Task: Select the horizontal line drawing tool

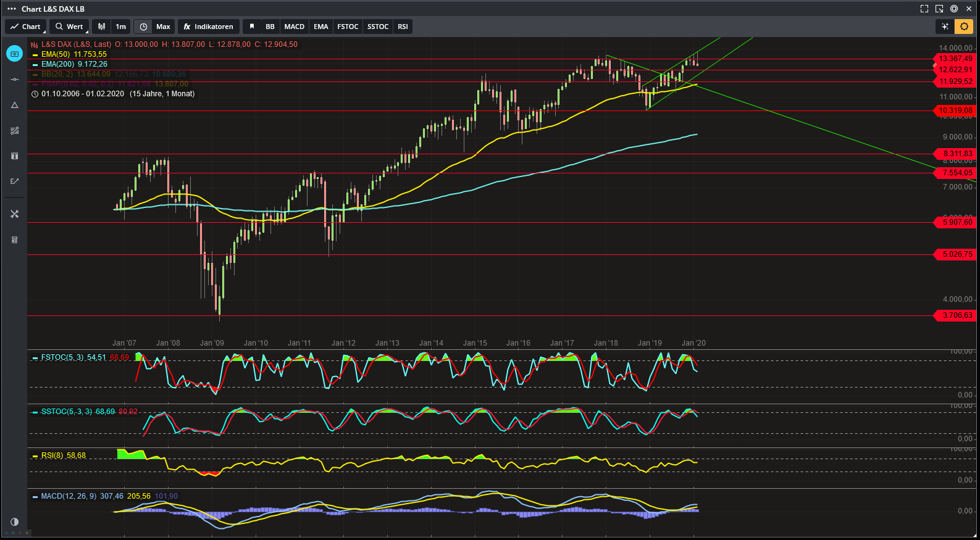Action: (15, 80)
